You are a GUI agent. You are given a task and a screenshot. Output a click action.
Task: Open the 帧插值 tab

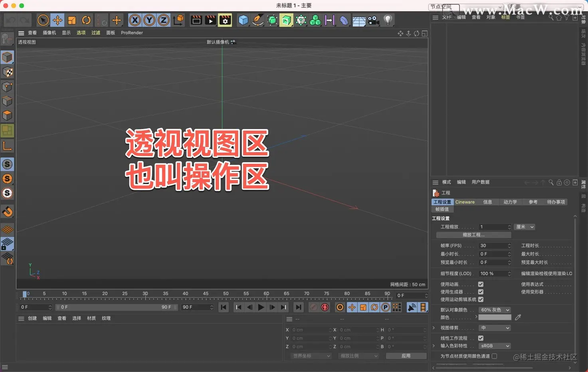point(442,209)
